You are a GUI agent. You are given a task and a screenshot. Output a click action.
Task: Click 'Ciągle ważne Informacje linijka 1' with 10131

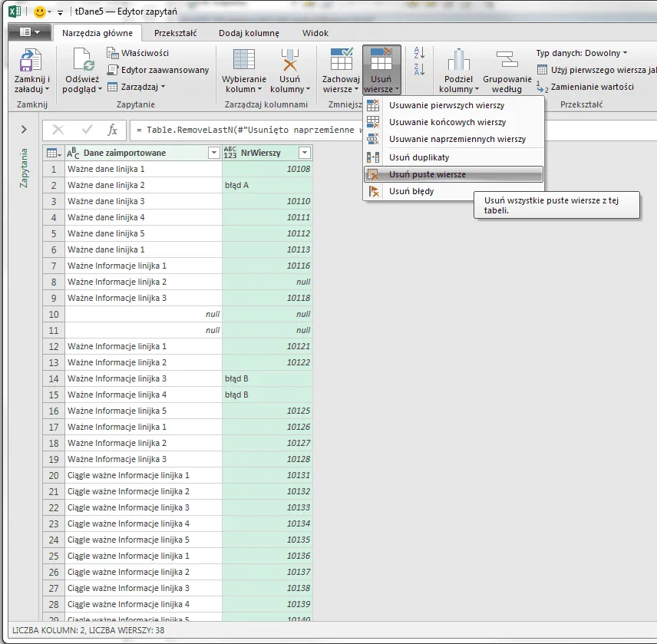(144, 476)
